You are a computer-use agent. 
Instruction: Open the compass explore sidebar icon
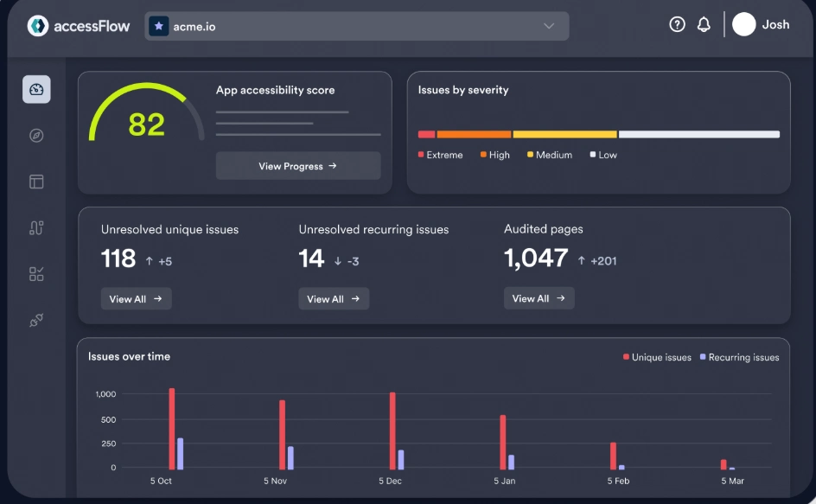coord(36,136)
